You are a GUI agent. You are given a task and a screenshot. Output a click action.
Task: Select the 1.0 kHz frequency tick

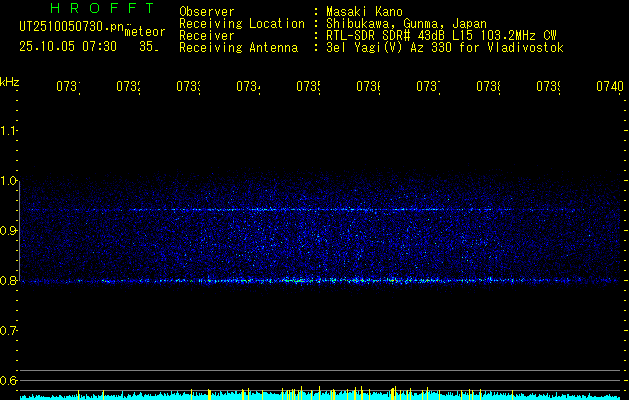click(x=9, y=181)
